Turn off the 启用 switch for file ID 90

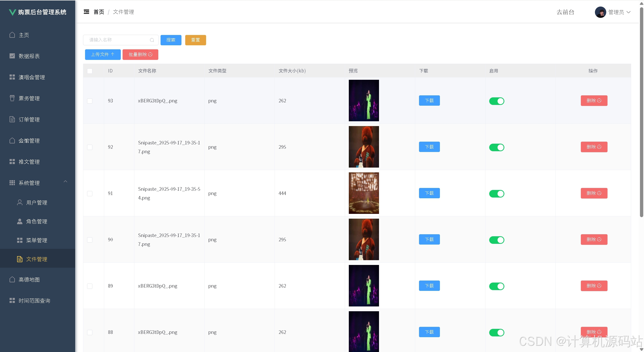(497, 240)
